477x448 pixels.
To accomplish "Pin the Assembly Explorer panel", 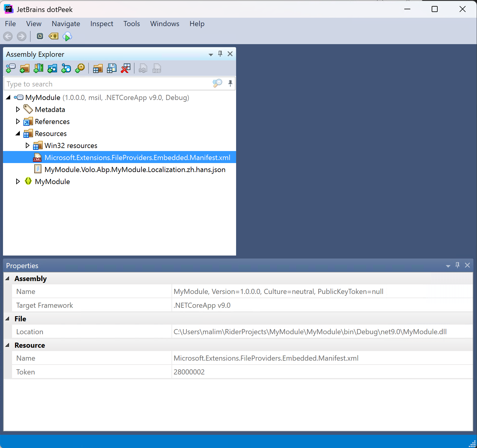I will pyautogui.click(x=220, y=54).
